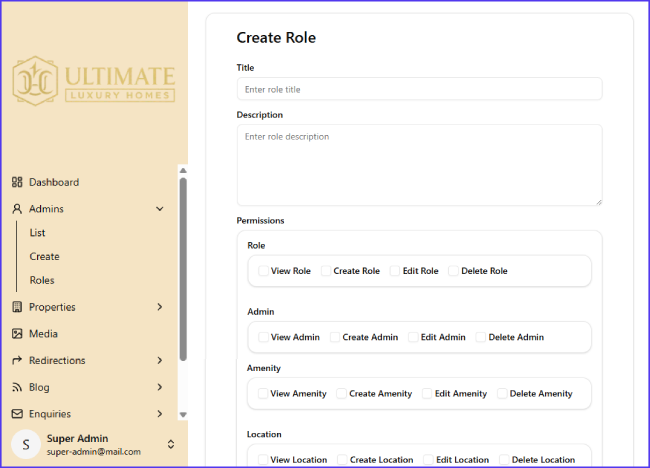Image resolution: width=650 pixels, height=468 pixels.
Task: Check the Create Role permission
Action: 326,271
